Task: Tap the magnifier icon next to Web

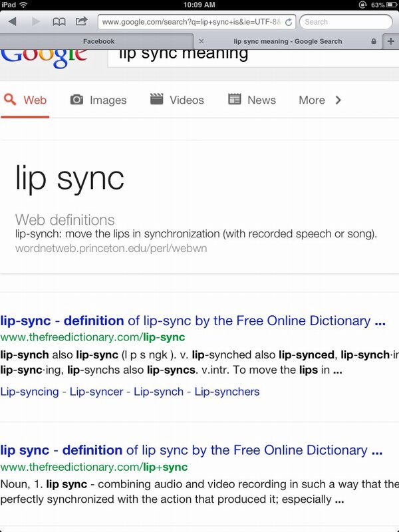Action: 10,99
